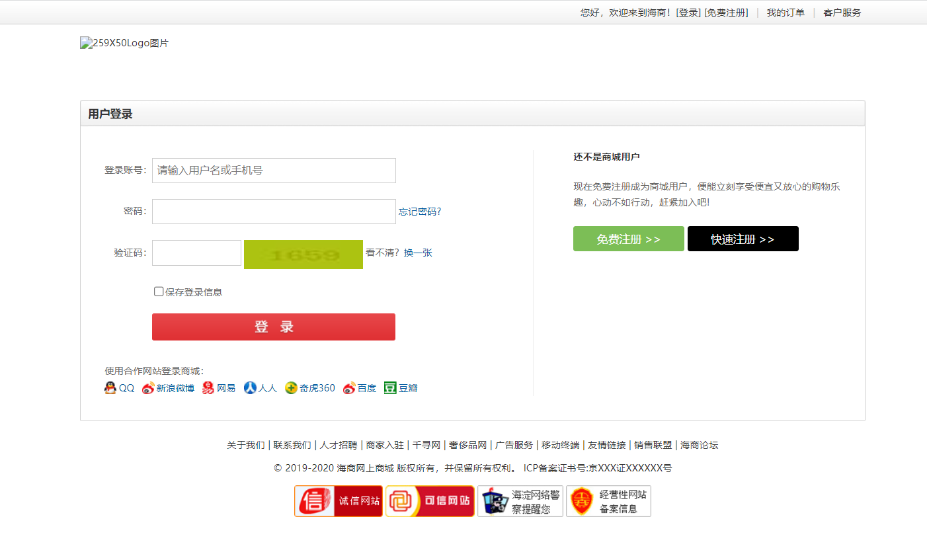The image size is (927, 560).
Task: Open 我的订单 in the top bar
Action: click(786, 13)
